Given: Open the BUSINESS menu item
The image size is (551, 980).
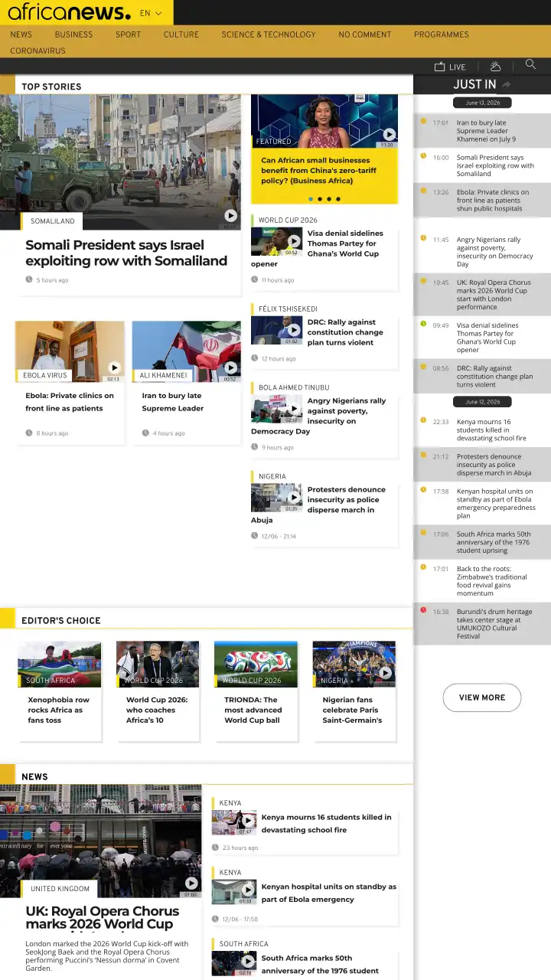Looking at the screenshot, I should click(x=73, y=34).
